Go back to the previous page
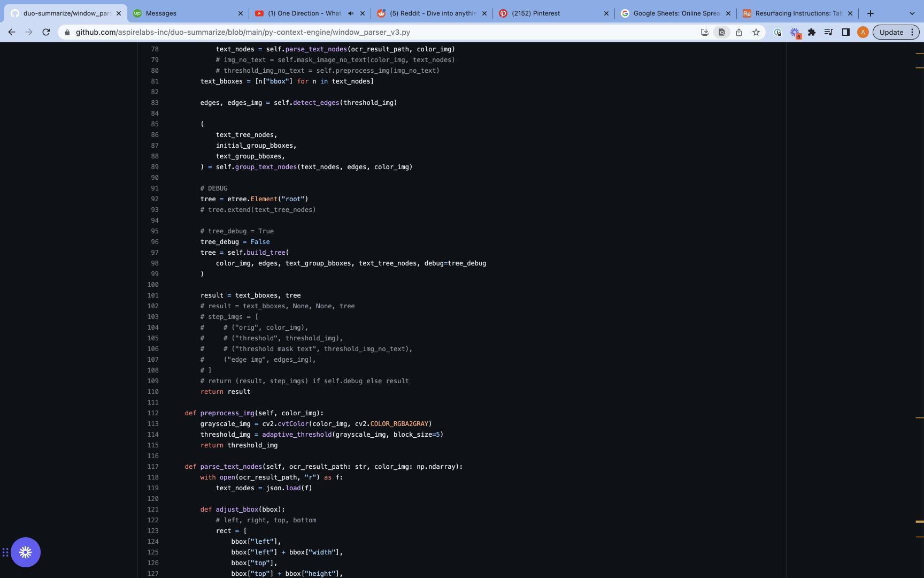Screen dimensions: 924x578 tap(12, 32)
